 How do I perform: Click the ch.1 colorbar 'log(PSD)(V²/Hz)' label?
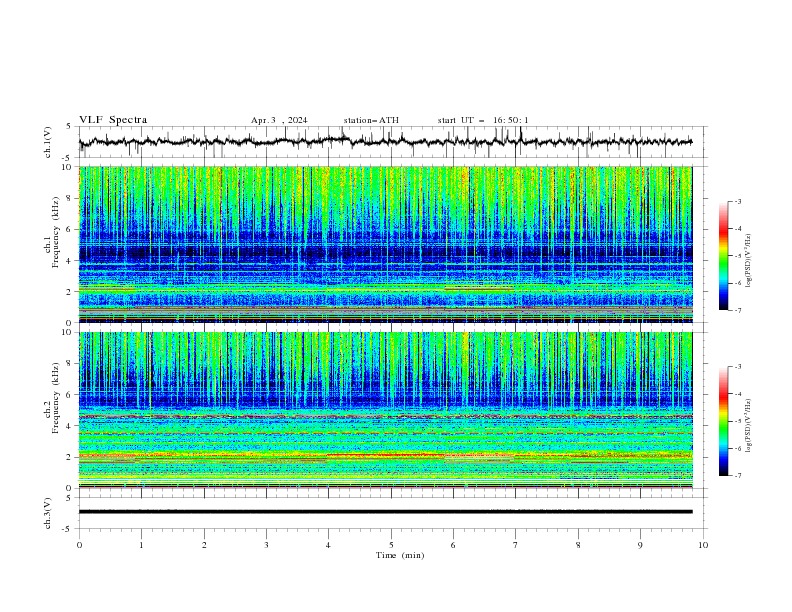pos(749,261)
